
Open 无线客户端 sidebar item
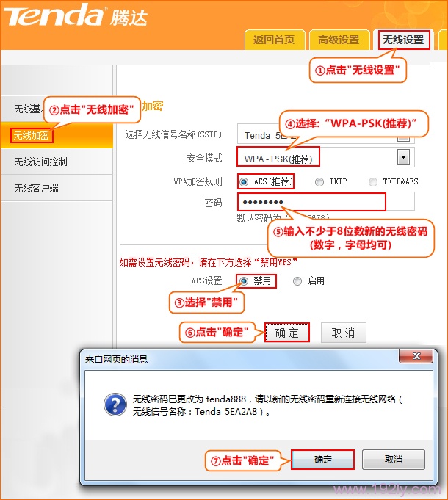point(36,188)
